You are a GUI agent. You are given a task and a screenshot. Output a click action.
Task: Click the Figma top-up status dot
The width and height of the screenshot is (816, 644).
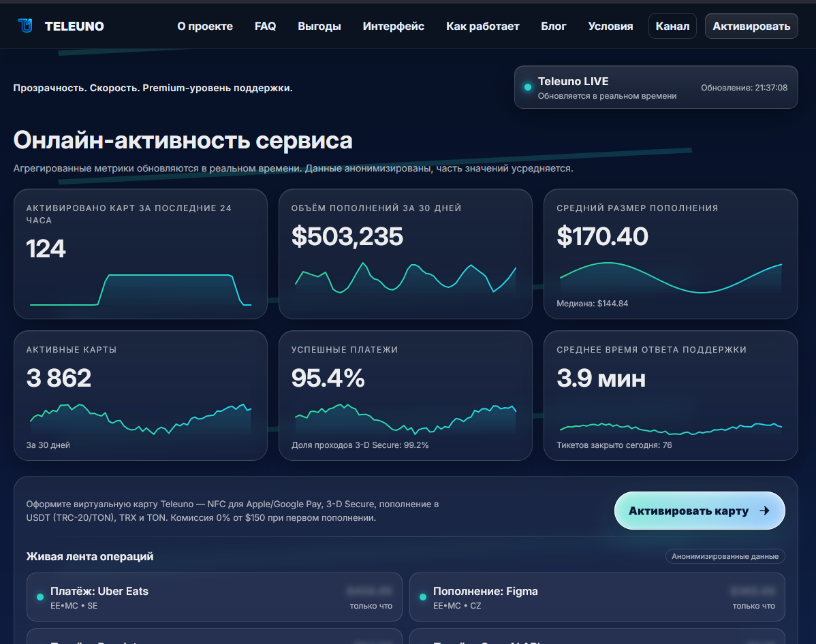point(423,597)
